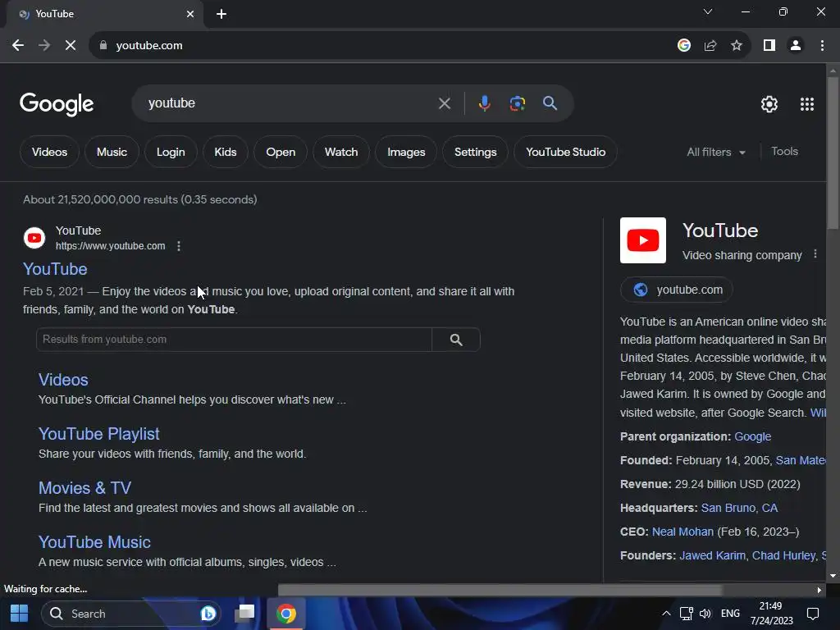
Task: Open the Parent organization Google link
Action: click(752, 436)
